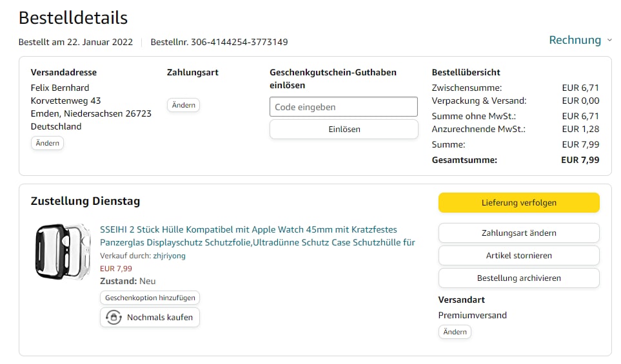Click Ändern under Zahlungsart
621x364 pixels.
click(x=183, y=105)
